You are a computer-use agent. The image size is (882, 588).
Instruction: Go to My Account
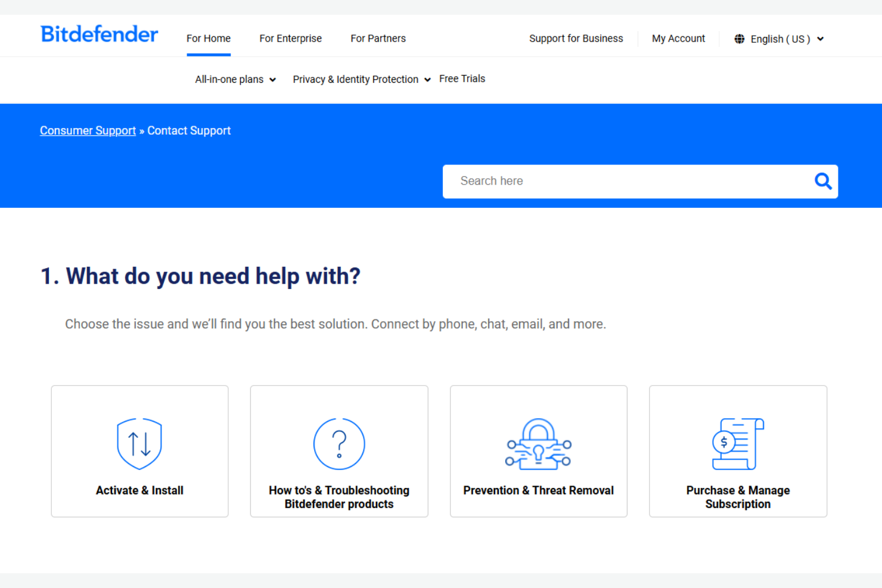pos(678,38)
